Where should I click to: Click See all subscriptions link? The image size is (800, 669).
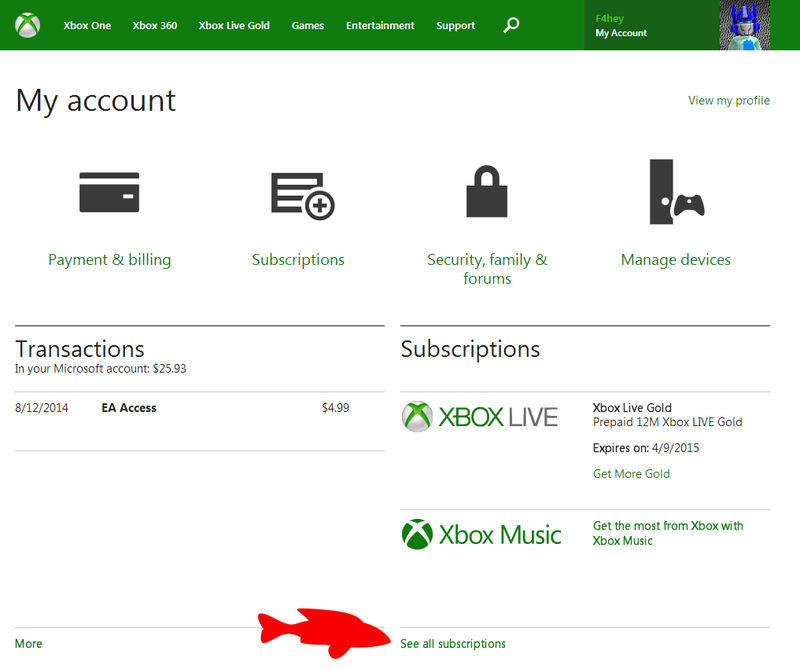pyautogui.click(x=453, y=644)
